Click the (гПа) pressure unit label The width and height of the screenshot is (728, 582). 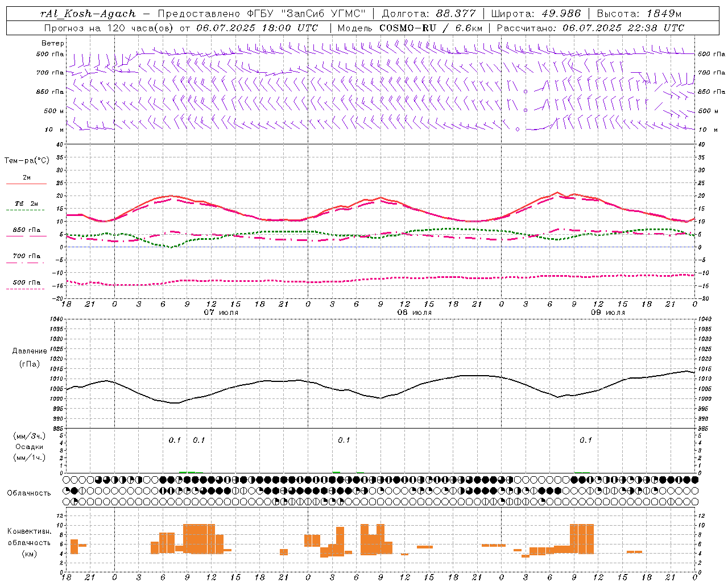(x=30, y=364)
